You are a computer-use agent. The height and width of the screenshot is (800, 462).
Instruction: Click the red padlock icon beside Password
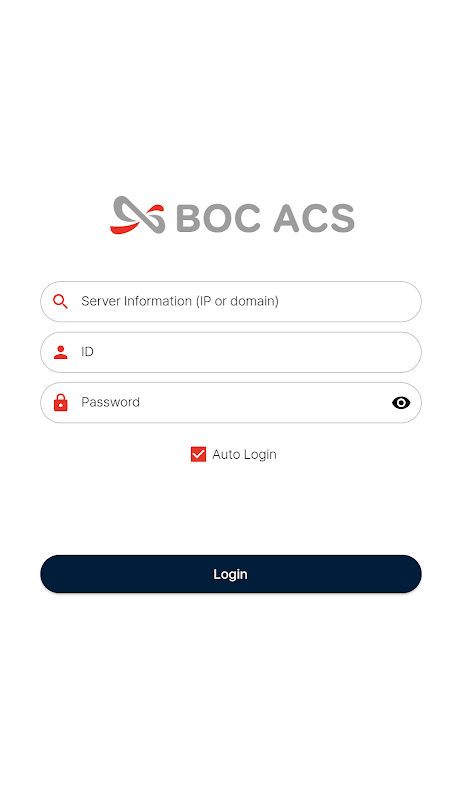coord(61,402)
